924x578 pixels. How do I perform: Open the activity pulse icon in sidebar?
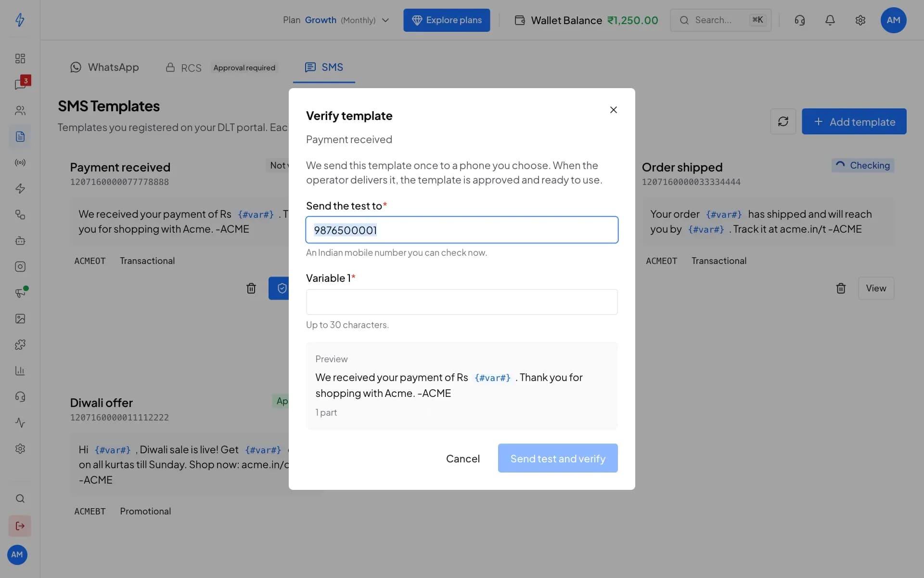coord(20,422)
